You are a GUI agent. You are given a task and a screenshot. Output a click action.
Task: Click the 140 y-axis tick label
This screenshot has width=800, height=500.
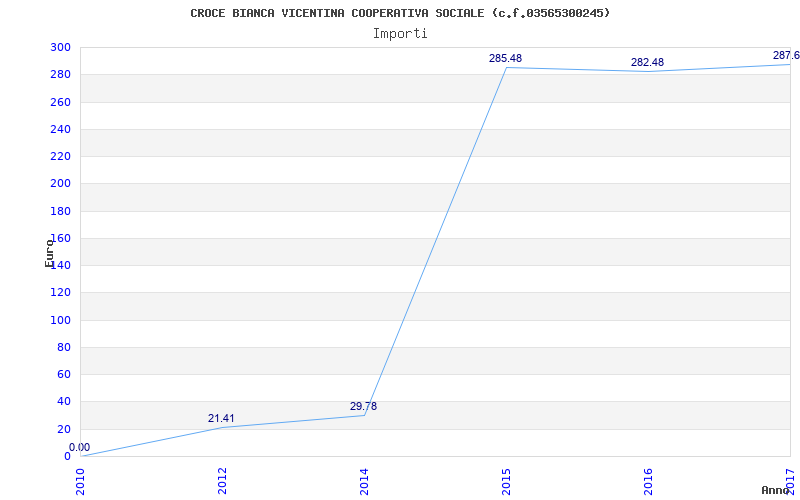click(x=60, y=265)
